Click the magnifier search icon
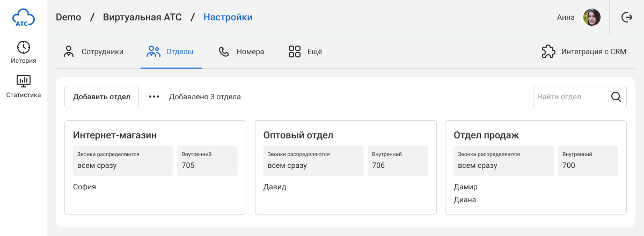The width and height of the screenshot is (644, 236). pyautogui.click(x=616, y=97)
